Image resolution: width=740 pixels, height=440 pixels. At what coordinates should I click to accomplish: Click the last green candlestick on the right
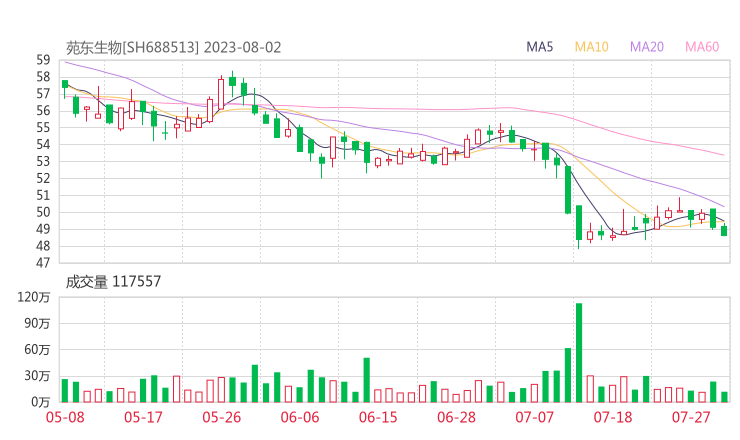click(724, 230)
